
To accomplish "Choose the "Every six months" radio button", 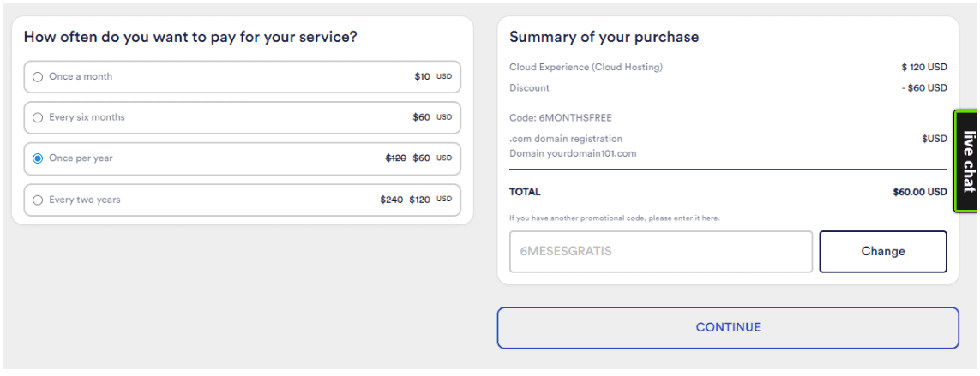I will pyautogui.click(x=38, y=117).
